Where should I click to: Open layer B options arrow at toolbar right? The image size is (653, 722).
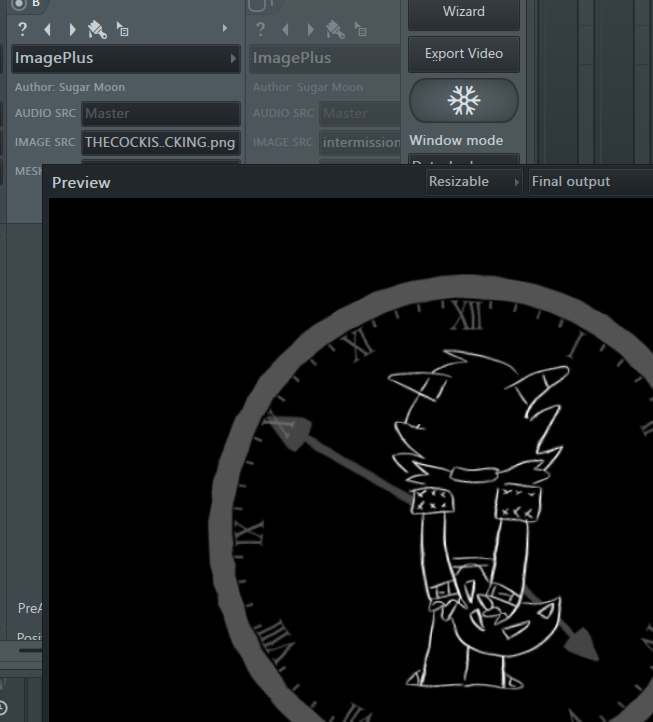tap(225, 29)
